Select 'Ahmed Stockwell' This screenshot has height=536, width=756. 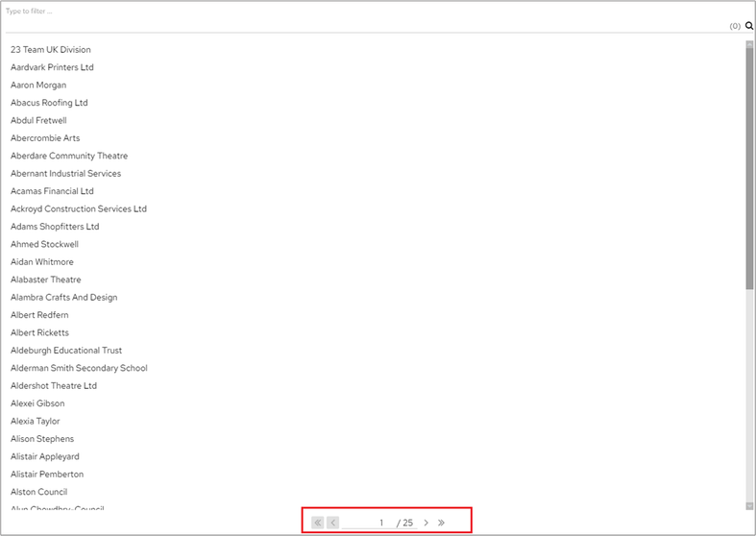click(x=44, y=244)
